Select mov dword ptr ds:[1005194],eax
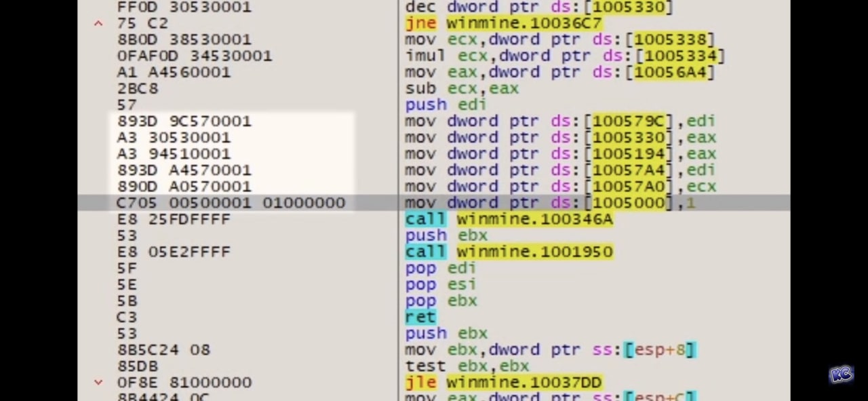Viewport: 868px width, 401px height. pyautogui.click(x=559, y=153)
